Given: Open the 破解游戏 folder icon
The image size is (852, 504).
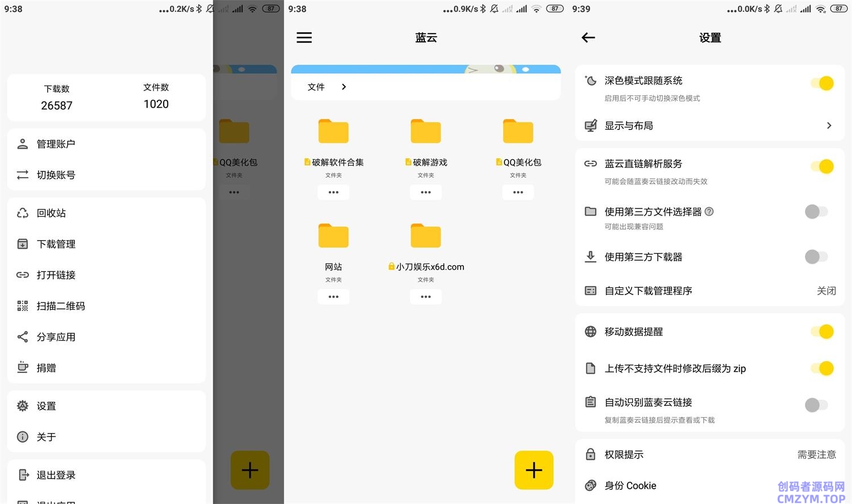Looking at the screenshot, I should 425,132.
